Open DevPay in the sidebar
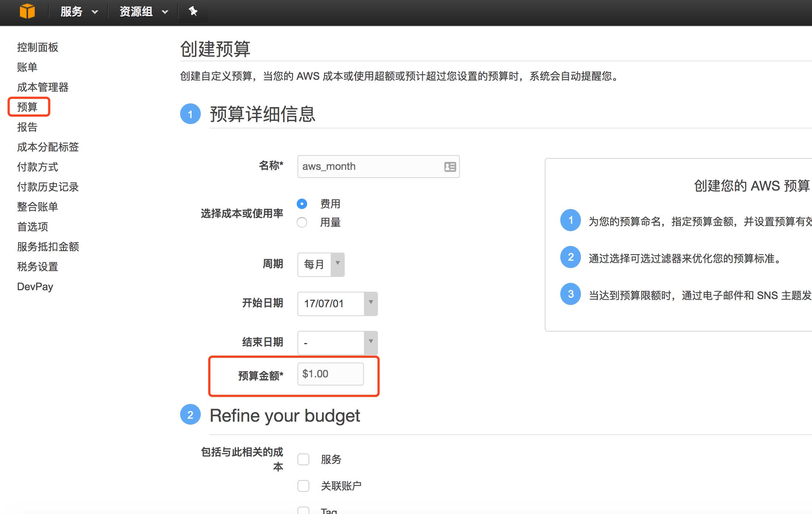 [x=35, y=287]
